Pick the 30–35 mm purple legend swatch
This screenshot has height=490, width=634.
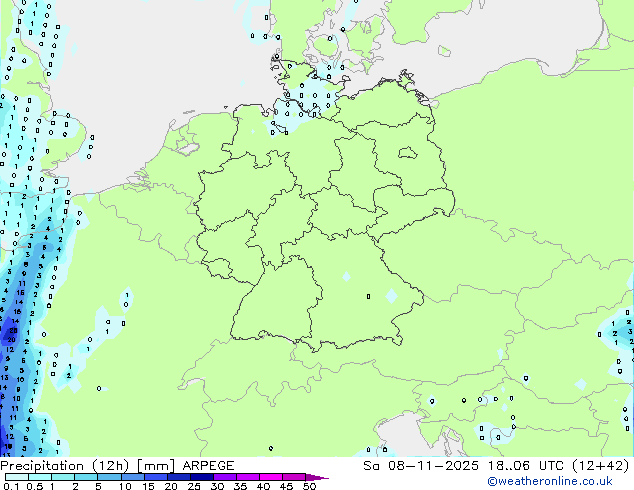pos(224,477)
